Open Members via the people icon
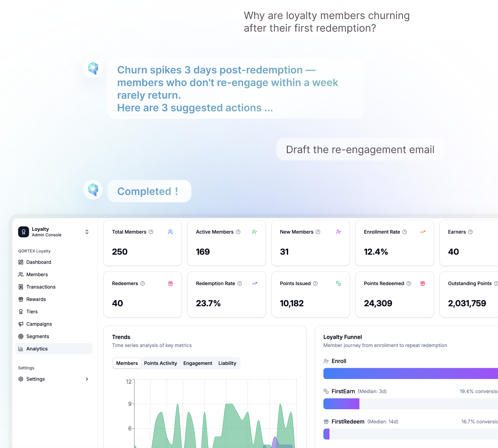This screenshot has width=498, height=448. (21, 274)
